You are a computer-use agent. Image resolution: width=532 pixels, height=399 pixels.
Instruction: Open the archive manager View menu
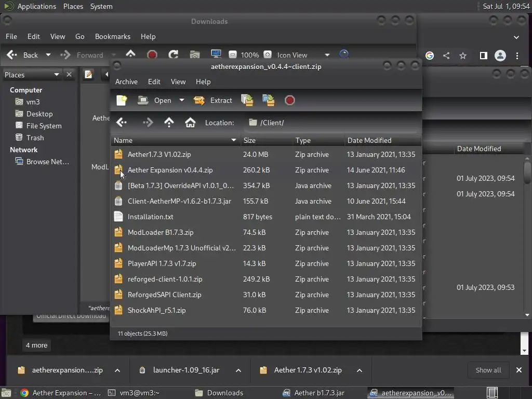[178, 82]
